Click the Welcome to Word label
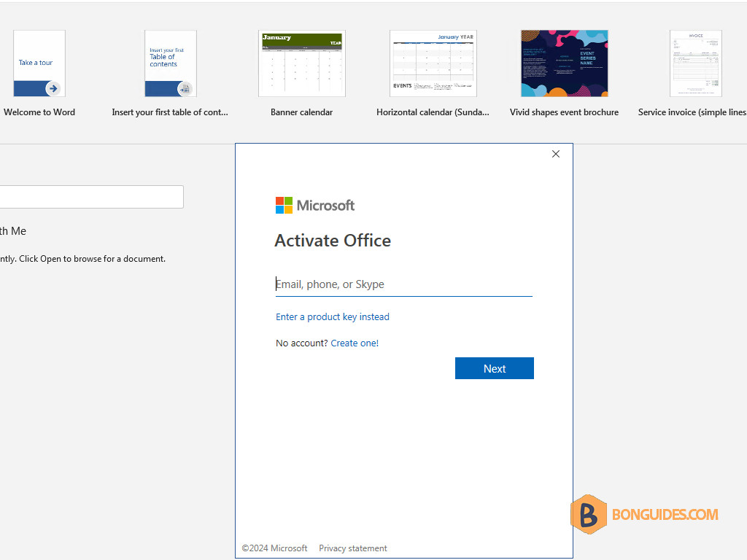The image size is (747, 560). tap(39, 112)
